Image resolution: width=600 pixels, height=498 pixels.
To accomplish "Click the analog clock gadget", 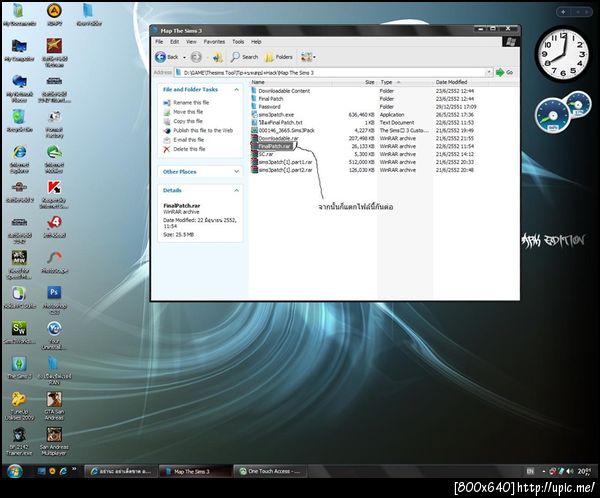I will (x=561, y=53).
